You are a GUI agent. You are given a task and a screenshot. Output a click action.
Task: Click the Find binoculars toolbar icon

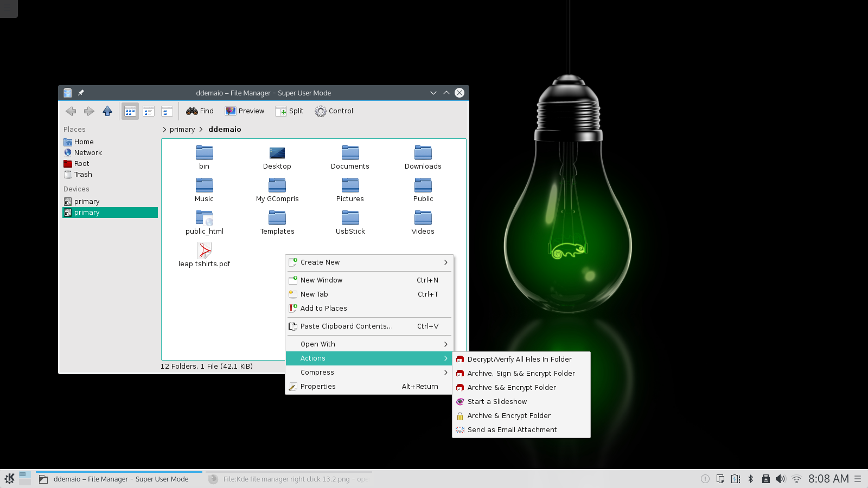[x=192, y=111]
